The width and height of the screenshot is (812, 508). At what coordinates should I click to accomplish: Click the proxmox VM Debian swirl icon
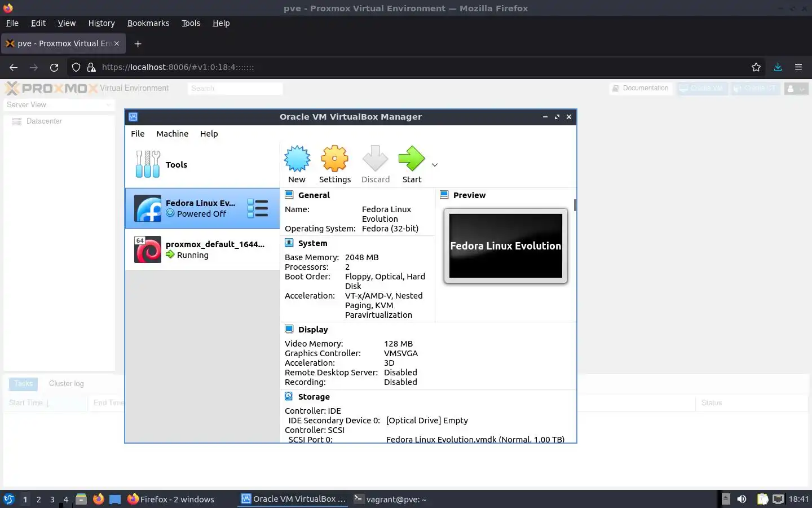click(148, 249)
